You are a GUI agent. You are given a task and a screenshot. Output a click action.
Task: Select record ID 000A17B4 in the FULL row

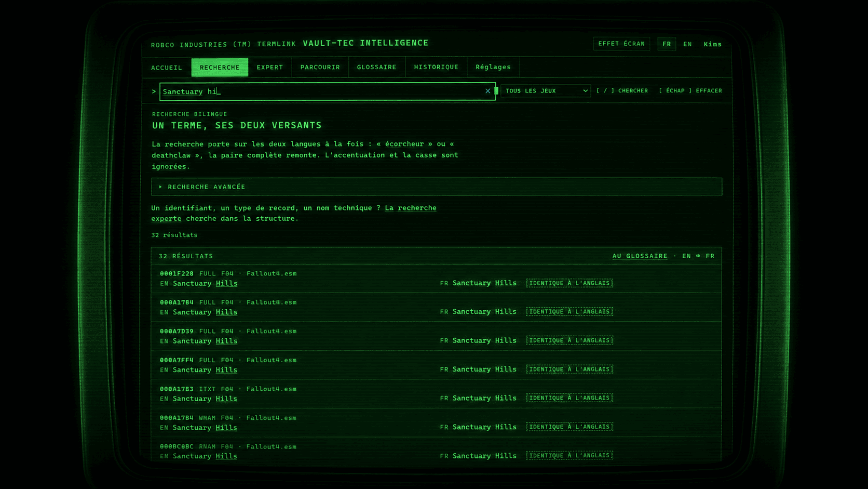(x=177, y=302)
